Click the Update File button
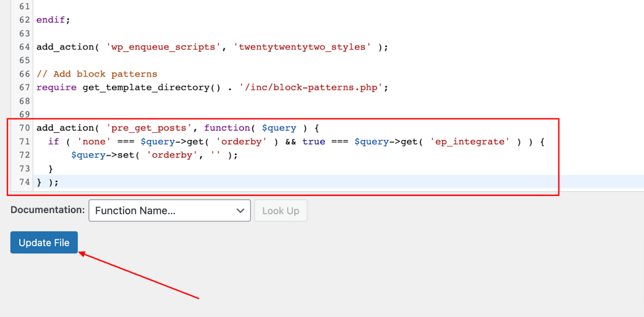 pyautogui.click(x=44, y=242)
